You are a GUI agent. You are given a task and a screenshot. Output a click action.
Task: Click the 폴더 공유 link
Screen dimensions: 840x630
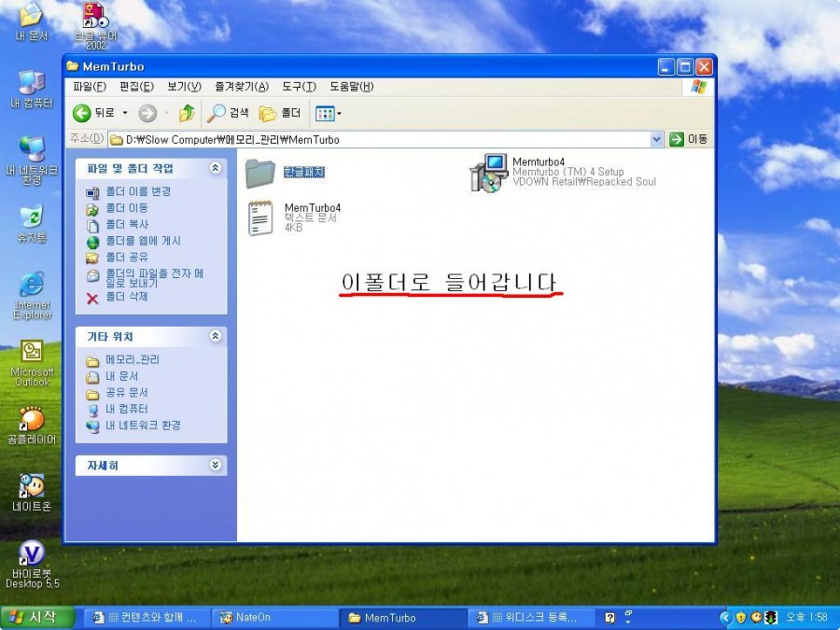click(126, 258)
